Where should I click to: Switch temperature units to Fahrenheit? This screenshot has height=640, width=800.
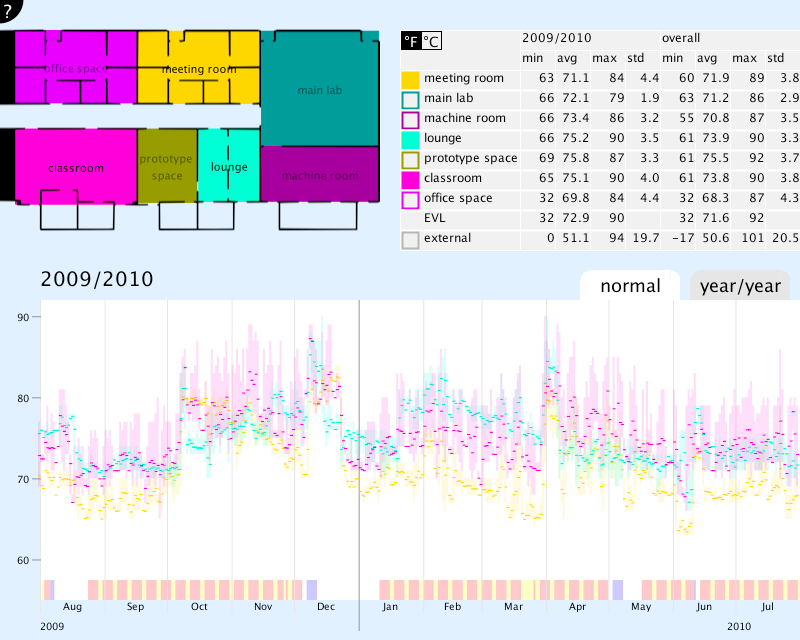click(x=411, y=41)
